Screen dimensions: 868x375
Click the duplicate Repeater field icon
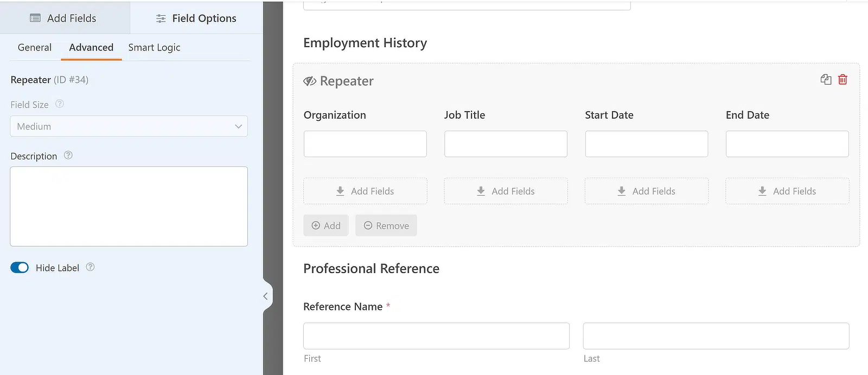tap(826, 80)
